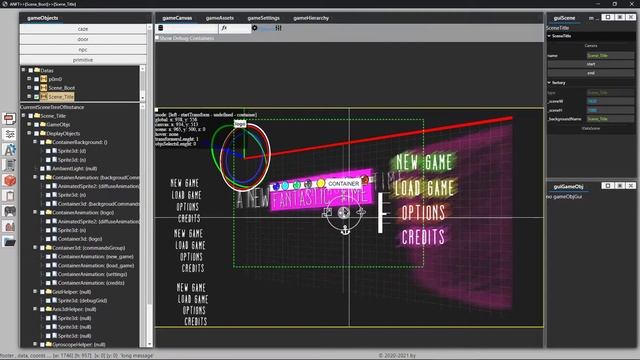This screenshot has height=360, width=640.
Task: Click the red cube icon in left sidebar
Action: (x=9, y=180)
